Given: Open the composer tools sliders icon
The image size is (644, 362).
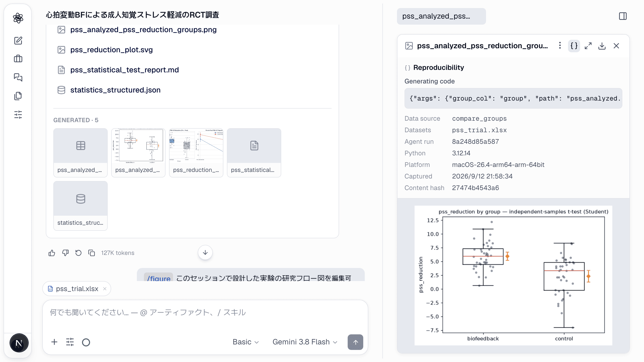Looking at the screenshot, I should tap(70, 342).
